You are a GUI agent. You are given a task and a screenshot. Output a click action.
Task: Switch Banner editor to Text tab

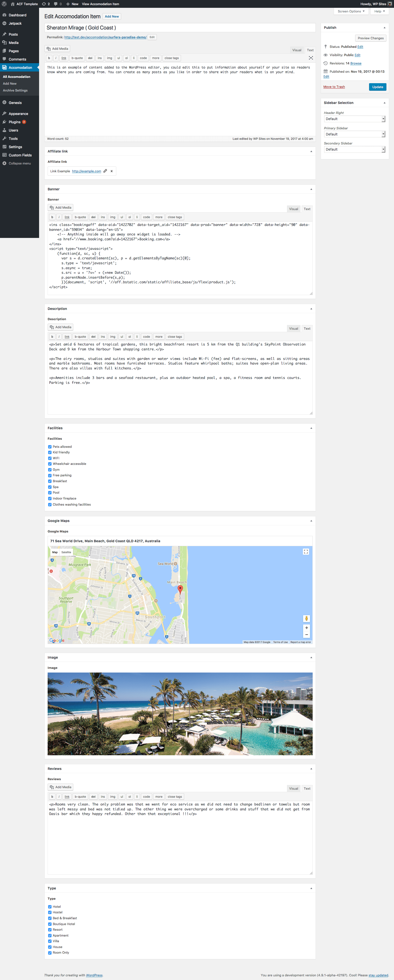tap(307, 209)
